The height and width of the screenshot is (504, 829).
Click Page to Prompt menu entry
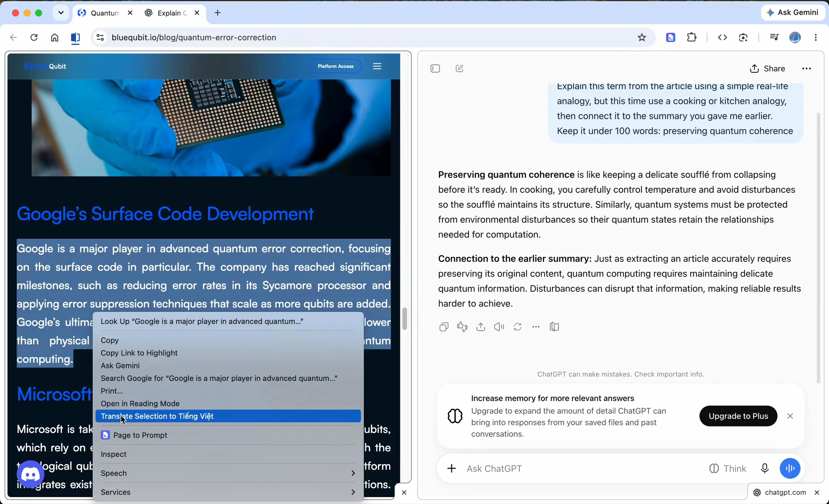pyautogui.click(x=228, y=435)
